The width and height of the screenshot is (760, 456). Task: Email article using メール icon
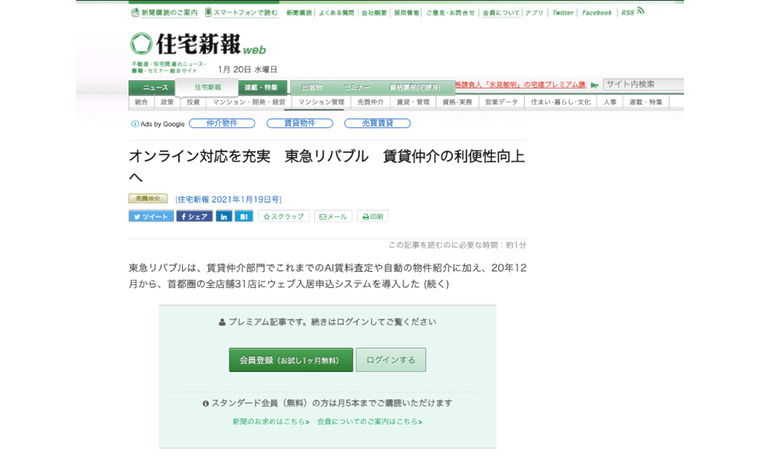tap(333, 216)
